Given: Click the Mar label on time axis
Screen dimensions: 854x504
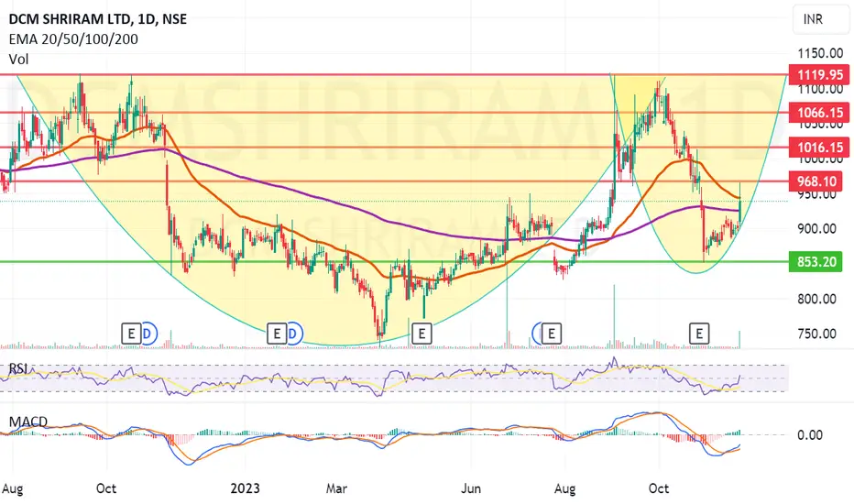Looking at the screenshot, I should [336, 488].
